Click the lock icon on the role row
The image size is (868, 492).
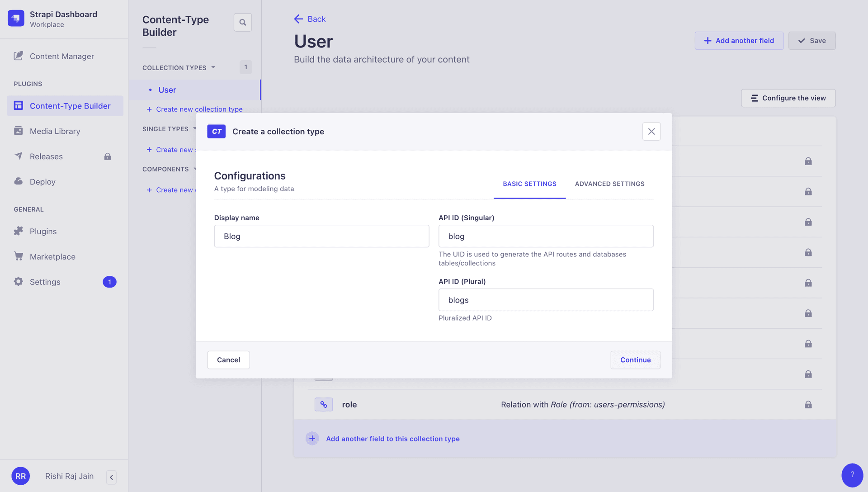(x=808, y=404)
